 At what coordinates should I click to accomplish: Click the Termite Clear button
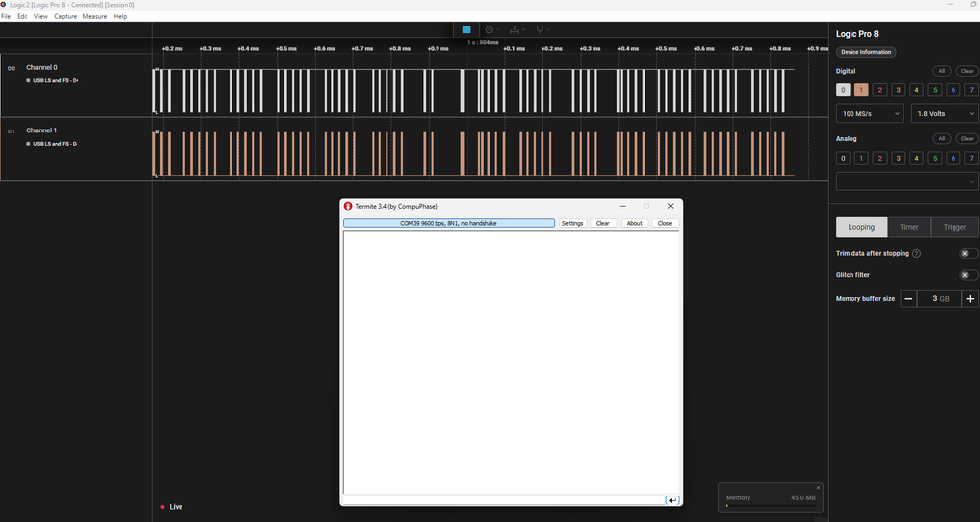[x=602, y=223]
